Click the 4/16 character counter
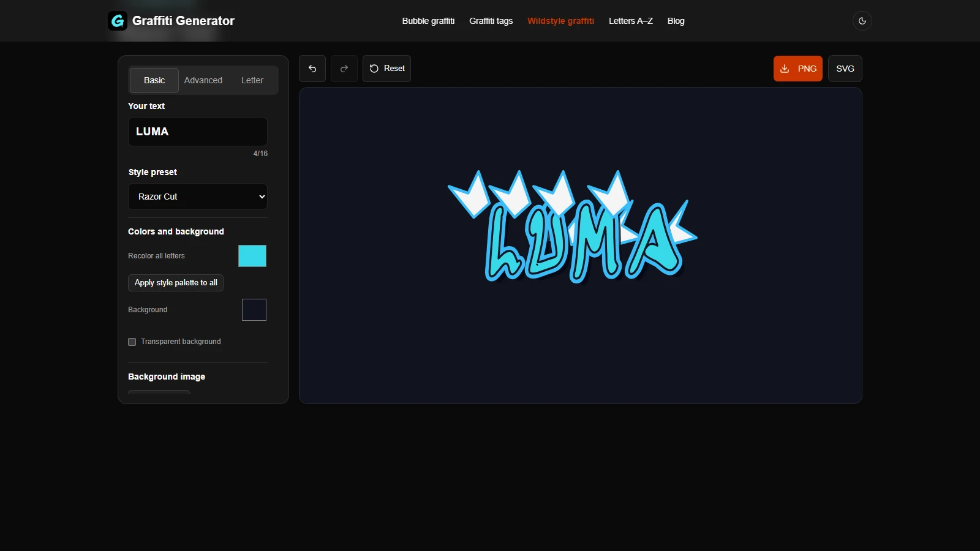Viewport: 980px width, 551px height. tap(260, 154)
